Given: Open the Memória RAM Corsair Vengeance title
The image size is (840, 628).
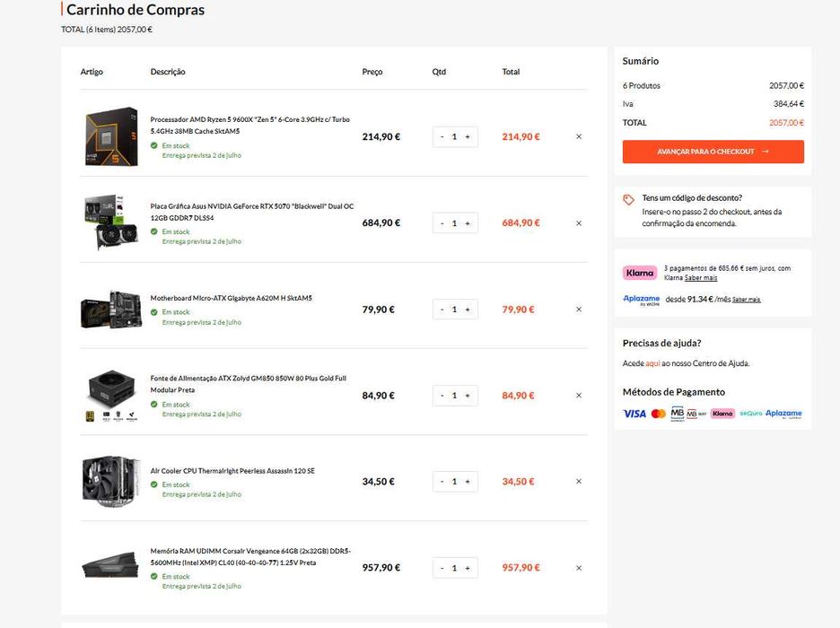Looking at the screenshot, I should [x=250, y=557].
